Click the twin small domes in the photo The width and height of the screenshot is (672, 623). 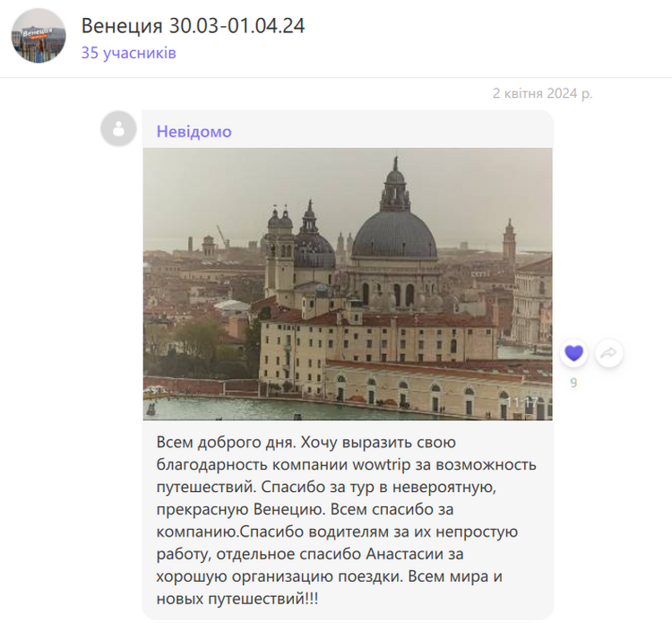(x=280, y=219)
